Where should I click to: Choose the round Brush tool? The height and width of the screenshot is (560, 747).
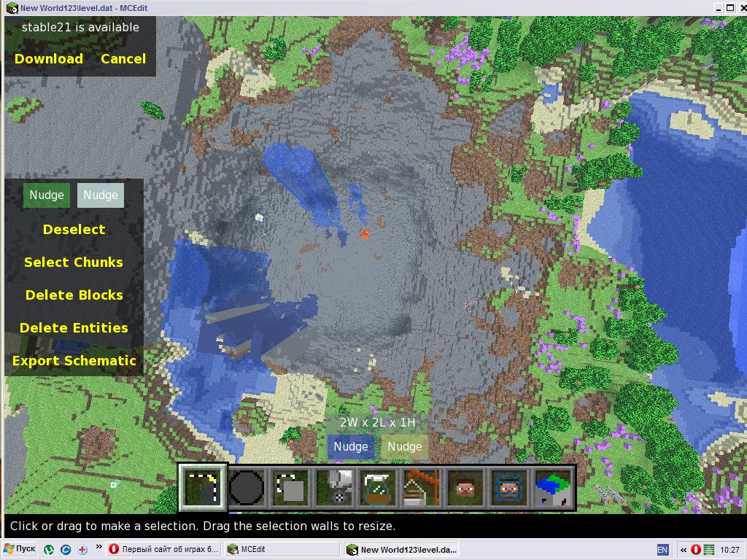click(x=247, y=486)
